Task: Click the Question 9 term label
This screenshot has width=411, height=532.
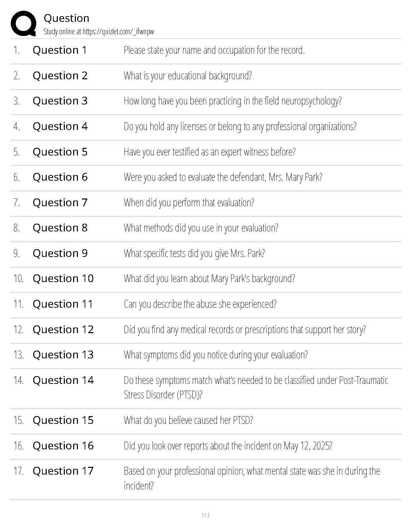Action: pos(60,253)
